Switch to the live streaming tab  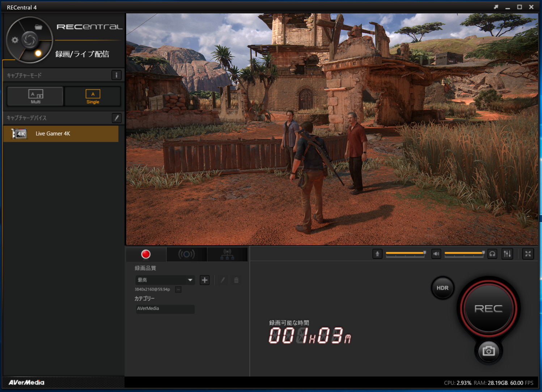[x=186, y=254]
